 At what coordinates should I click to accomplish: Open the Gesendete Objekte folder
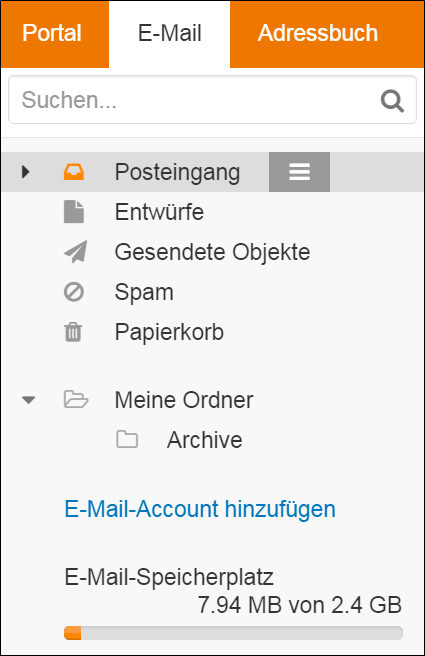pos(212,252)
